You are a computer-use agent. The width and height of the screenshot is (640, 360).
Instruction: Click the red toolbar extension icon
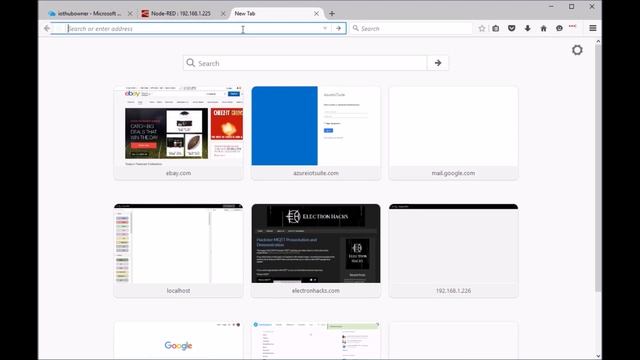click(573, 27)
